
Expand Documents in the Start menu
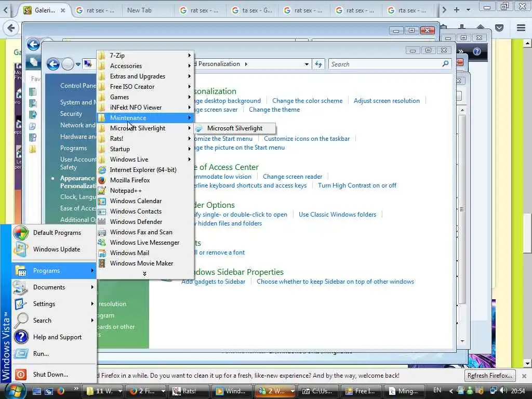tap(54, 287)
